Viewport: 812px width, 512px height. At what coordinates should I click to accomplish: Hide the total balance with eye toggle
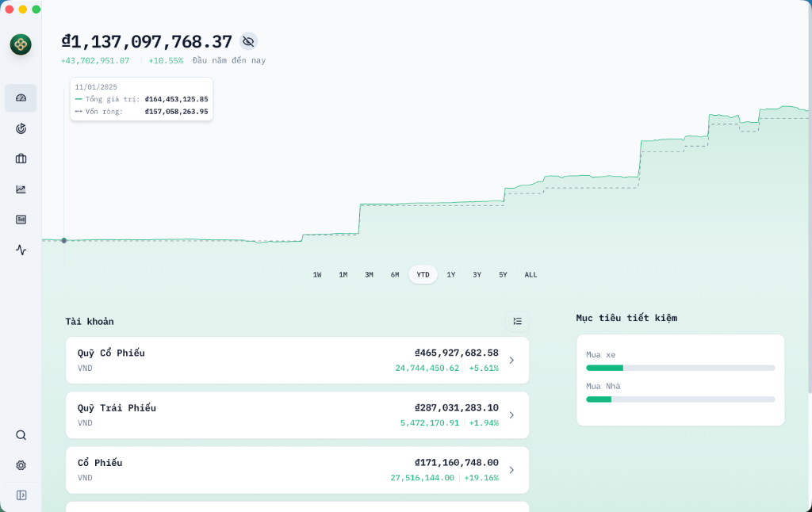coord(248,41)
